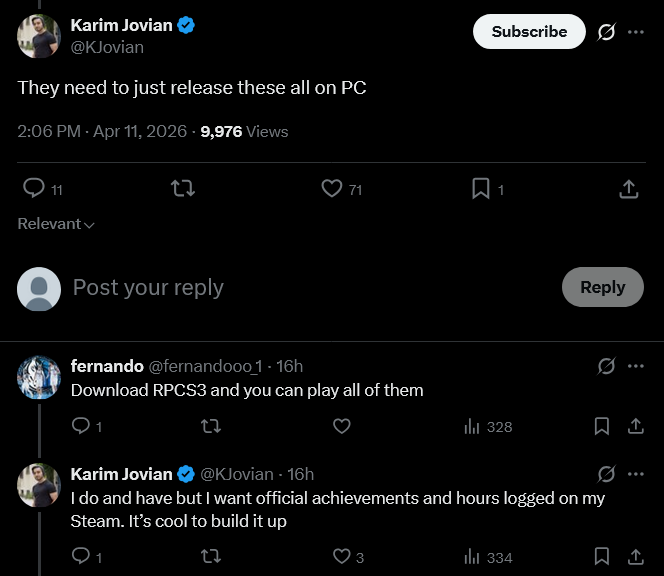Image resolution: width=664 pixels, height=576 pixels.
Task: Bookmark fernando's reply
Action: coord(602,426)
